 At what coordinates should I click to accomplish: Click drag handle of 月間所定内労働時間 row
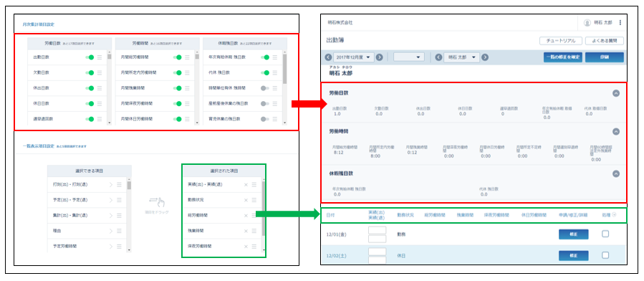pyautogui.click(x=187, y=72)
